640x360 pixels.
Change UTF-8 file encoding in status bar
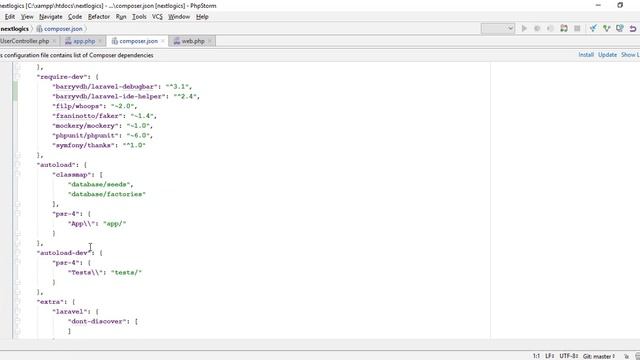(x=569, y=356)
